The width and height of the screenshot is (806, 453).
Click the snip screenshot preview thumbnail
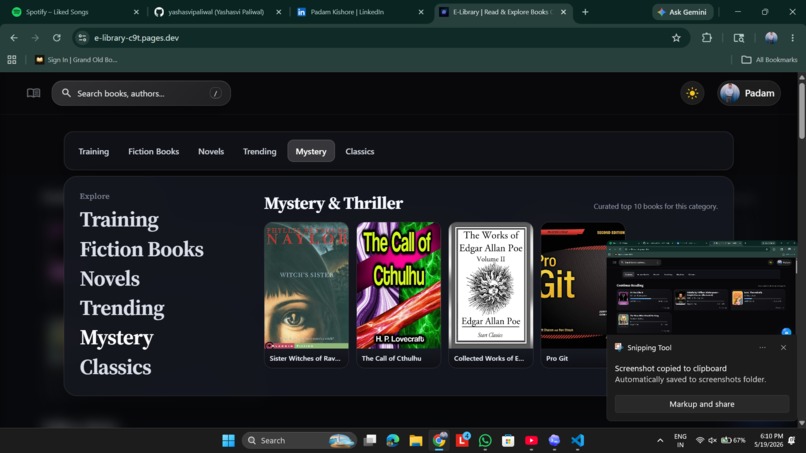pos(702,288)
